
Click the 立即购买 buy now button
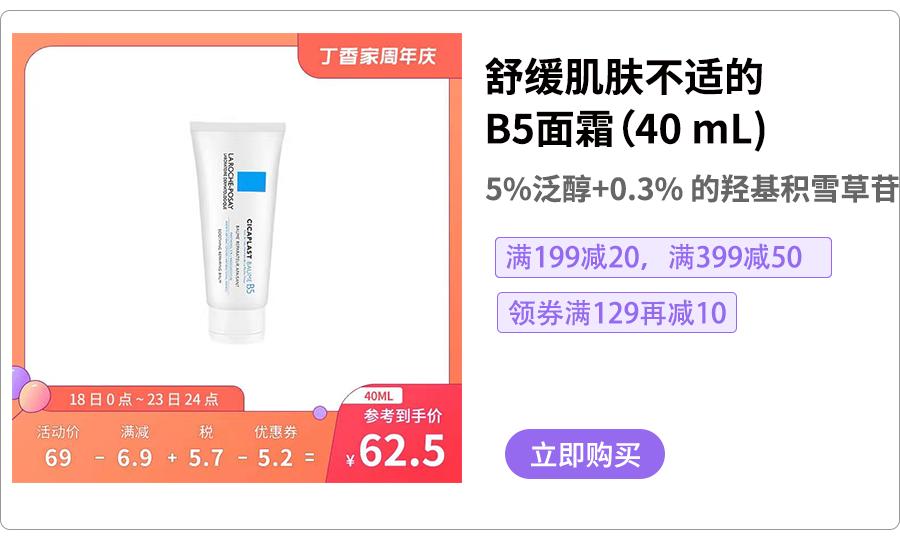584,454
